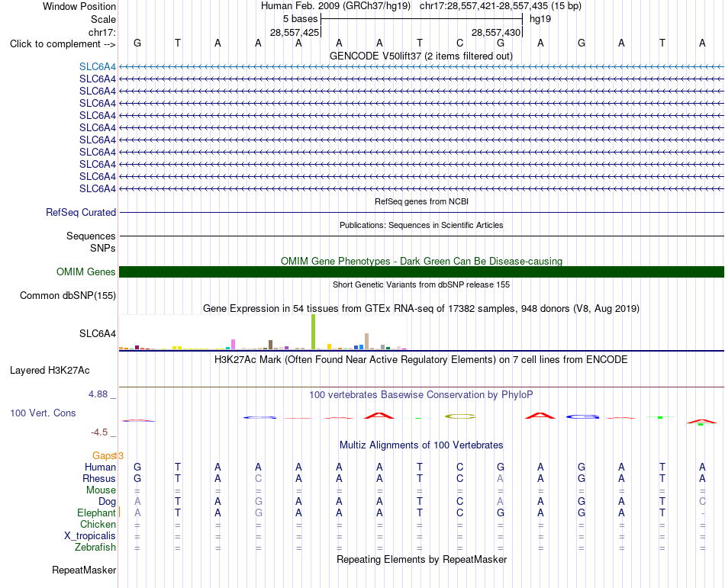Screen dimensions: 725x588
Task: Click the light blue SLC6A4 transcript label
Action: pyautogui.click(x=97, y=66)
